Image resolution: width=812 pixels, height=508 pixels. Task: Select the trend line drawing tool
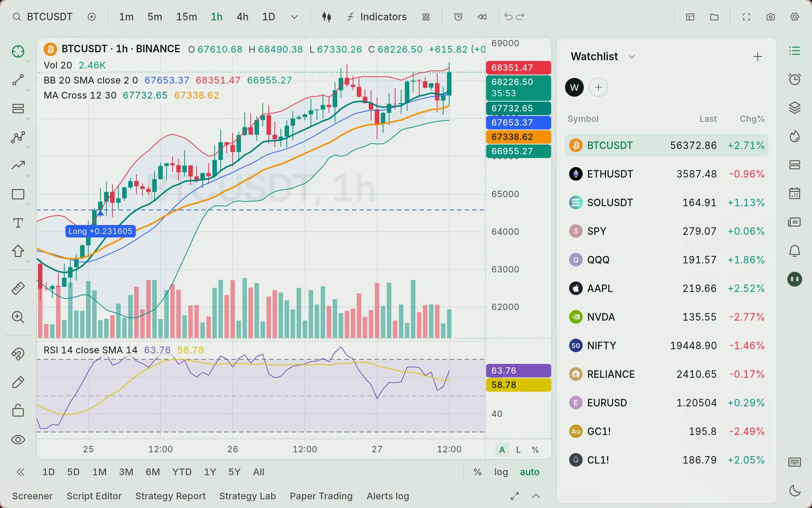pyautogui.click(x=18, y=80)
